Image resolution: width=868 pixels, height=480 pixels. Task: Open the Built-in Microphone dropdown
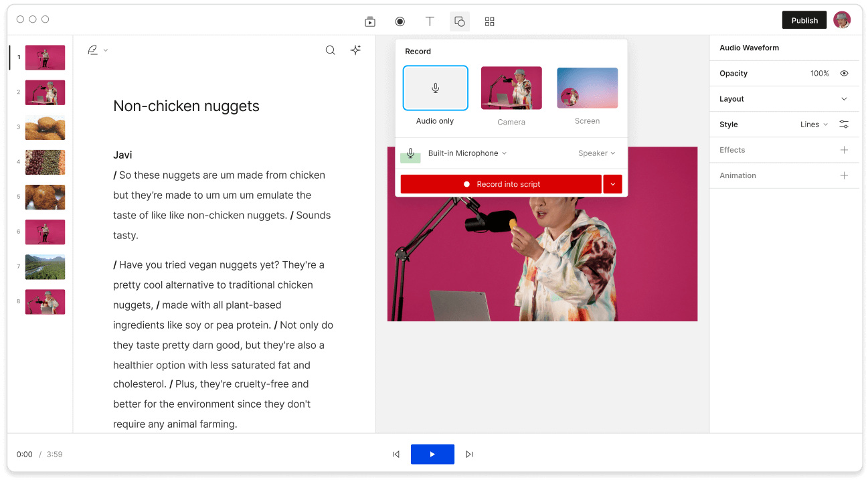point(466,153)
